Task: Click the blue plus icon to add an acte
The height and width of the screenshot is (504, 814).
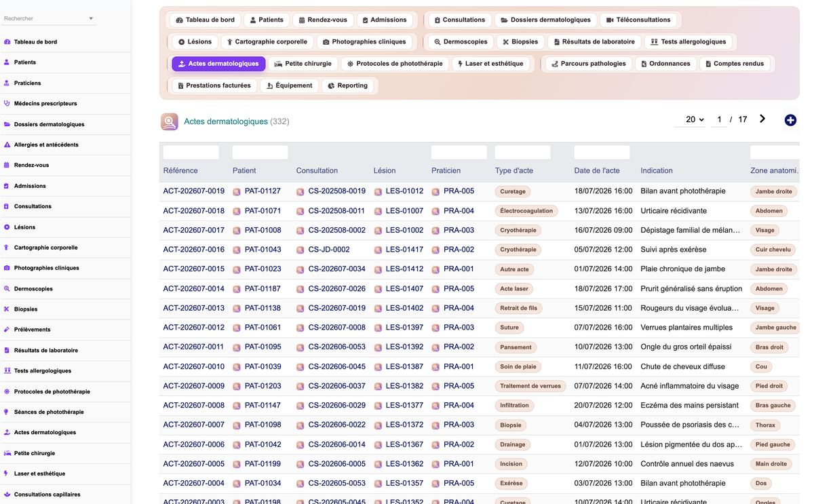Action: 790,120
